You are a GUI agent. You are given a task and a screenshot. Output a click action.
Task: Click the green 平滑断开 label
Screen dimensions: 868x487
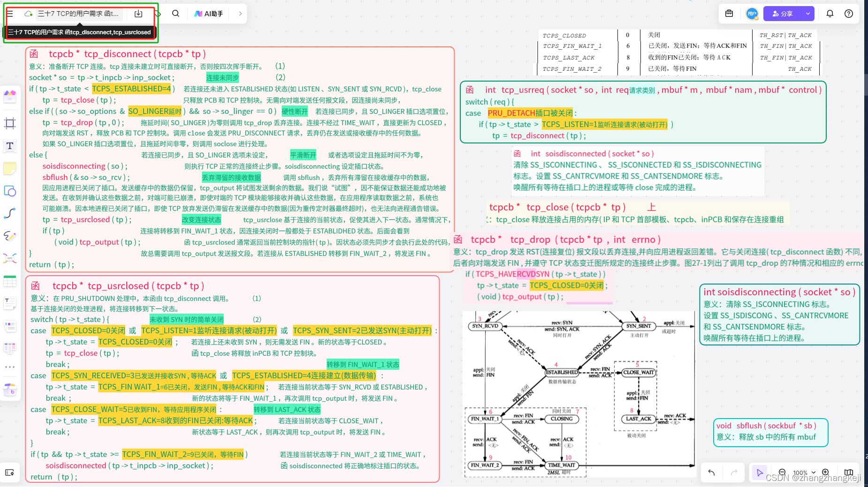[x=303, y=155]
